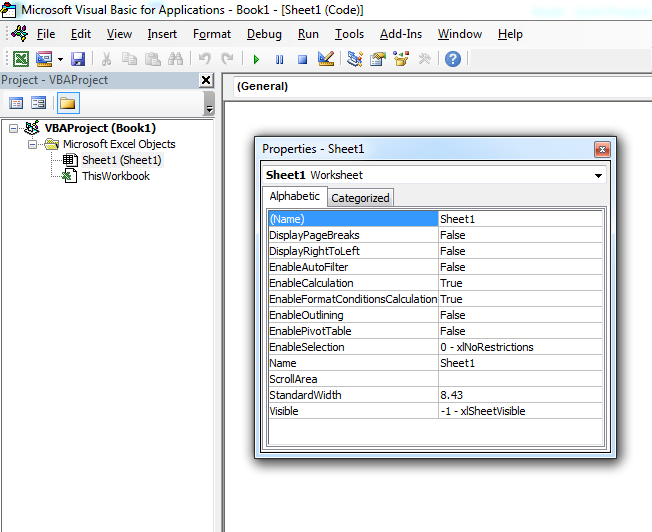Open Object Browser toolbar icon
The height and width of the screenshot is (532, 652).
(x=401, y=59)
